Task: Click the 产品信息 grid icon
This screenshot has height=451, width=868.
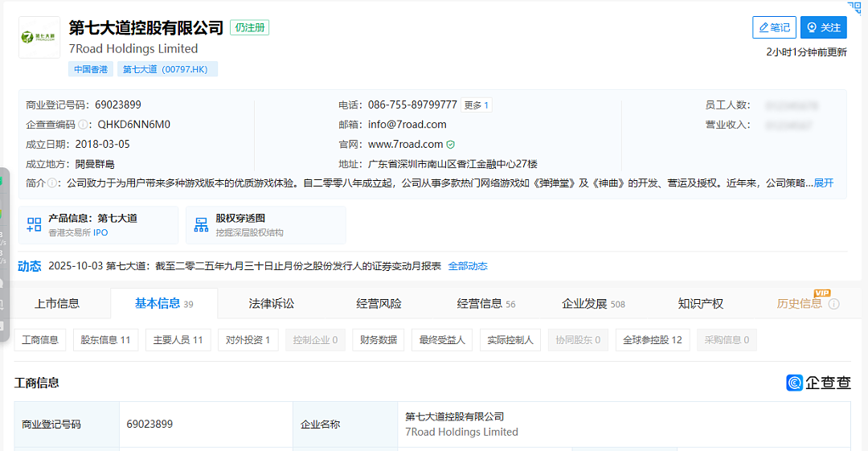Action: (x=35, y=224)
